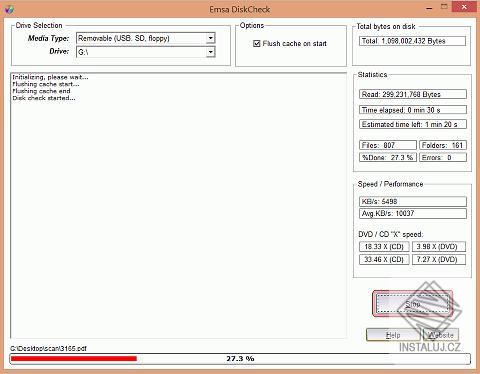Click the 'Flushing cache end' log line
480x374 pixels.
41,91
